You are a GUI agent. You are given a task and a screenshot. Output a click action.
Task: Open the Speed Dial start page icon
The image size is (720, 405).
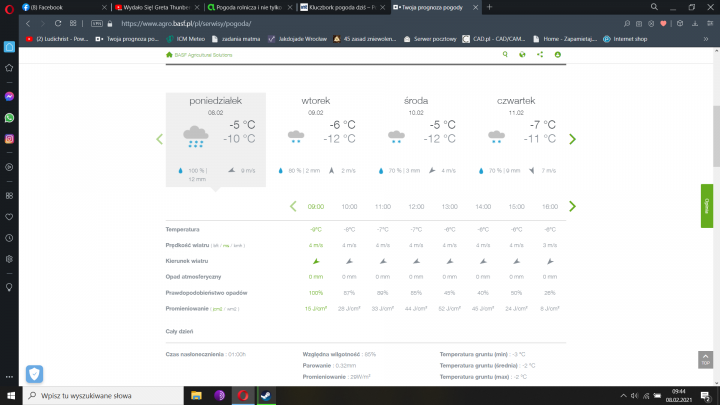coord(73,23)
